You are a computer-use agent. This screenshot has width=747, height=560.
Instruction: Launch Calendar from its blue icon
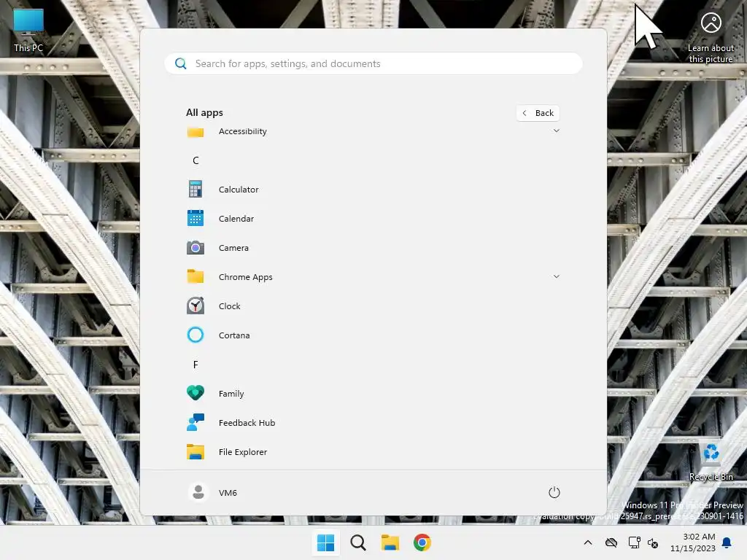[x=196, y=218]
